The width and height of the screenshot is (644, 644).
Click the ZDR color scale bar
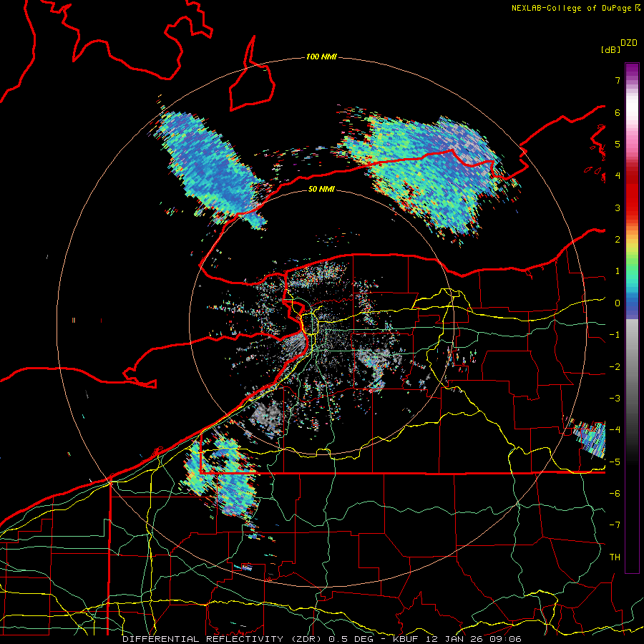pos(632,318)
